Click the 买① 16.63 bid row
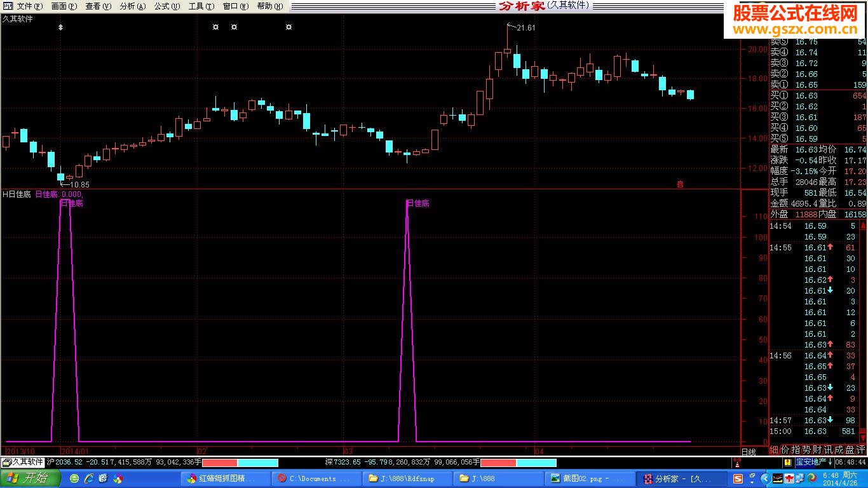 click(818, 96)
